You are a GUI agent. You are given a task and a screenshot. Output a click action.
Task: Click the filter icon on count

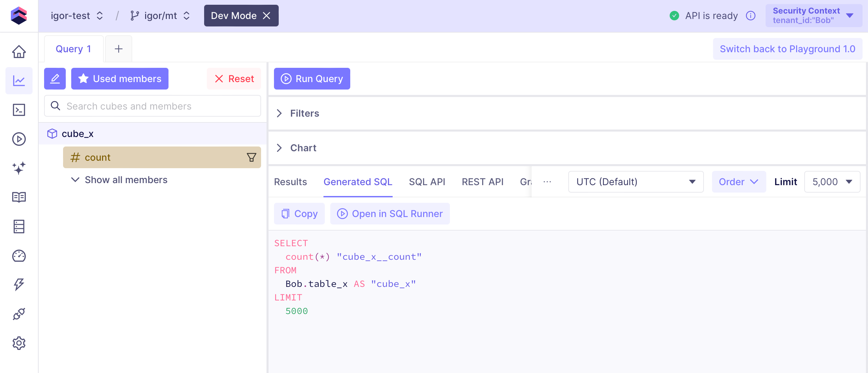pos(251,157)
